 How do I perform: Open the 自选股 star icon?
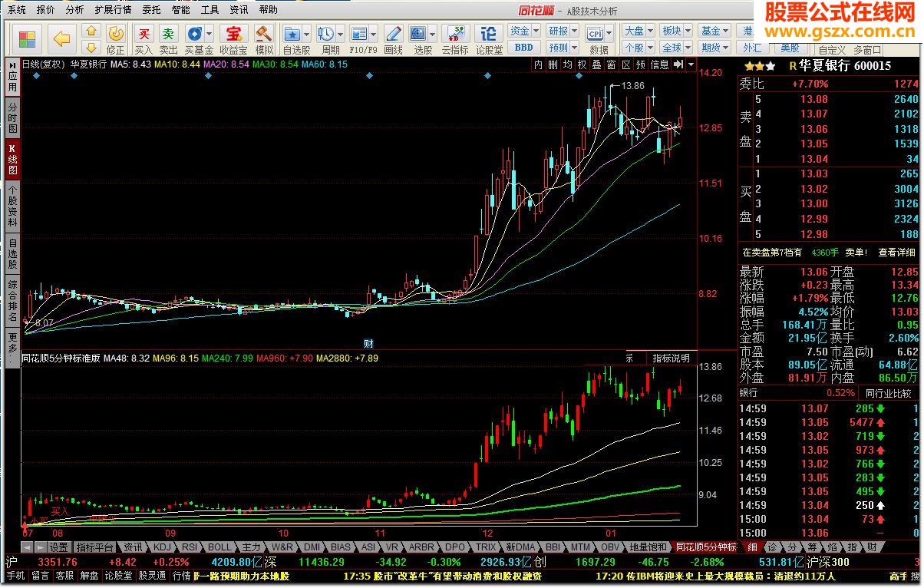click(292, 34)
